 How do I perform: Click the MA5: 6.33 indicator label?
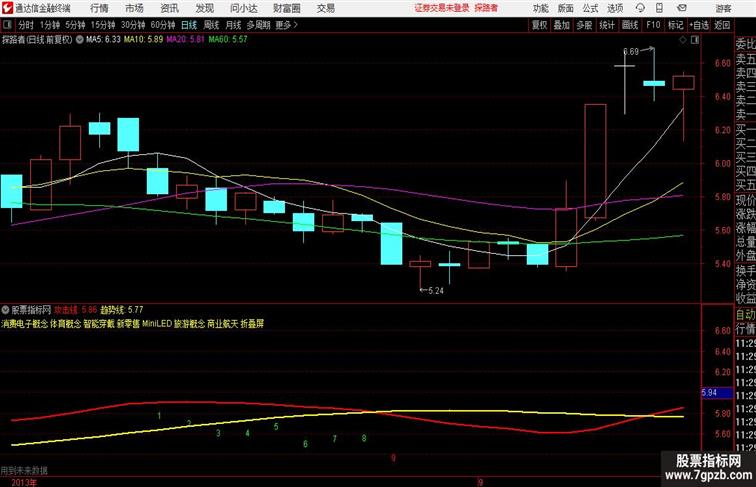coord(103,40)
